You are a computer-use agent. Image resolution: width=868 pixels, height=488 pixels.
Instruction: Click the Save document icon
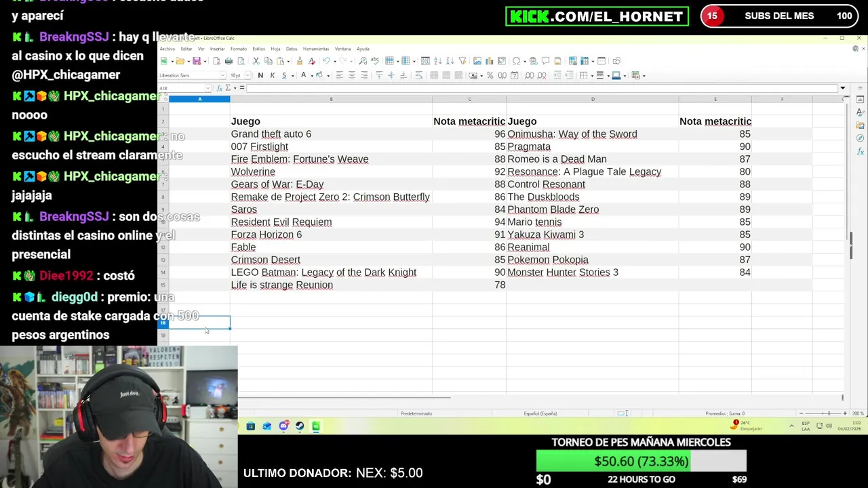pos(197,61)
